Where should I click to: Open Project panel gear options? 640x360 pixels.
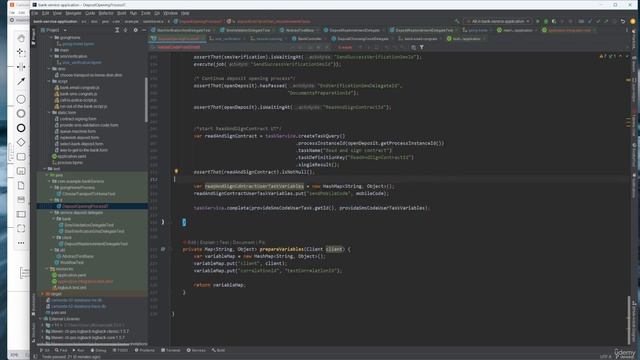136,30
